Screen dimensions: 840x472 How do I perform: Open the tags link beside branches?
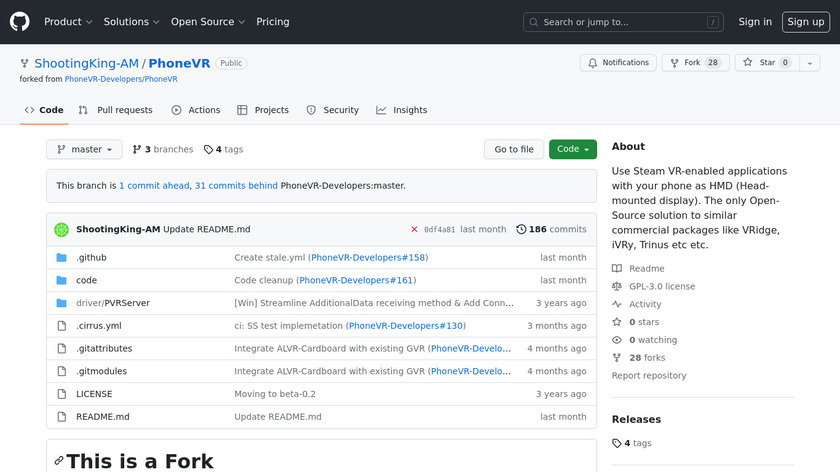point(223,149)
